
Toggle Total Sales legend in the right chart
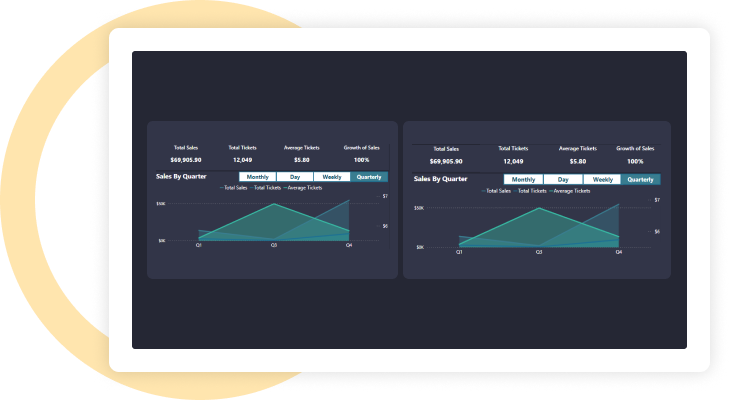(x=498, y=190)
